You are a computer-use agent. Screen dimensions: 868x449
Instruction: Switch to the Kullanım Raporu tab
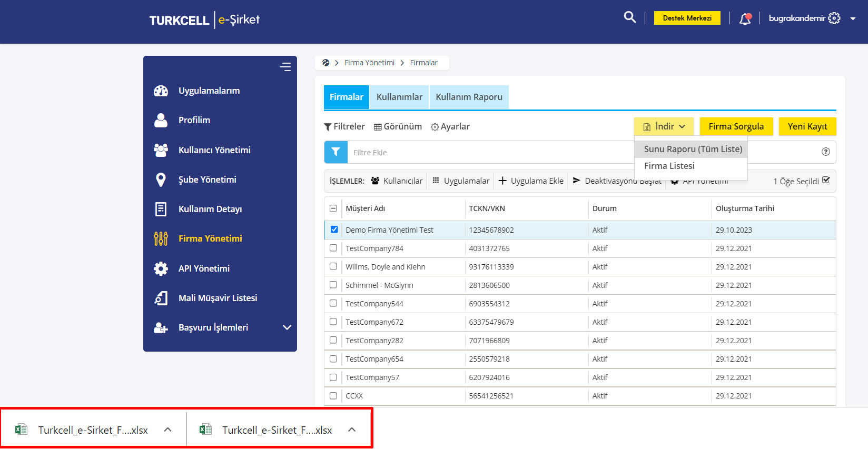tap(469, 97)
